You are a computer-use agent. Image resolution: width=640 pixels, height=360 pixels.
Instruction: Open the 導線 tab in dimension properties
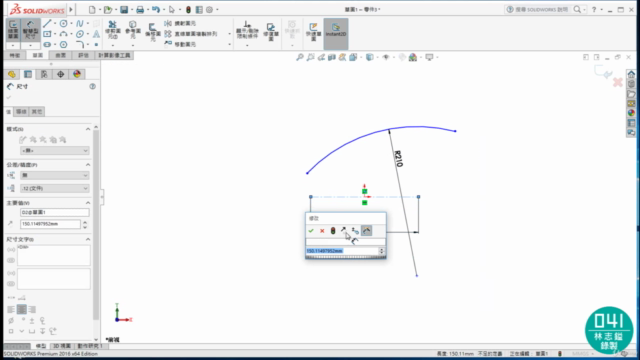21,112
